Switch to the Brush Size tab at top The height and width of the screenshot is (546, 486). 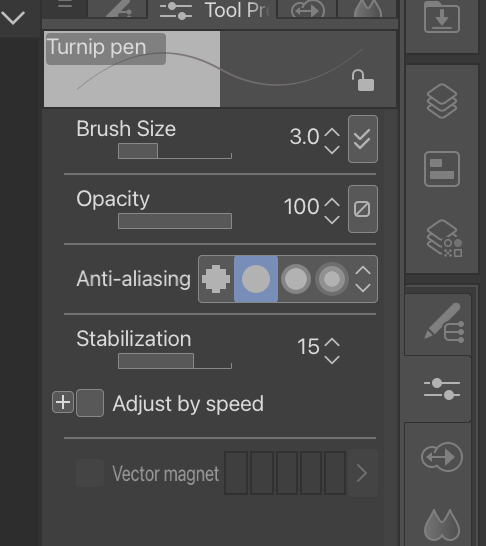307,9
